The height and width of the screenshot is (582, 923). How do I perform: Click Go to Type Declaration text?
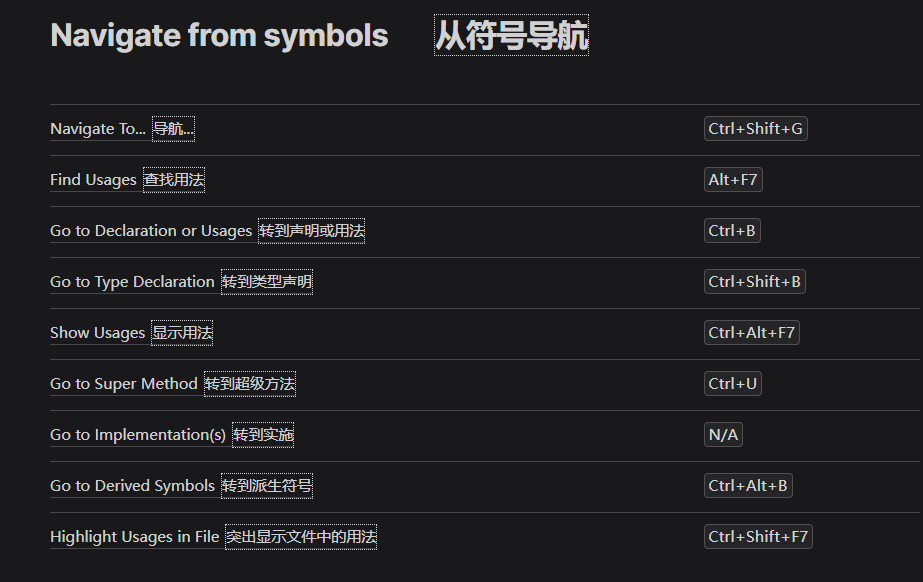point(132,282)
